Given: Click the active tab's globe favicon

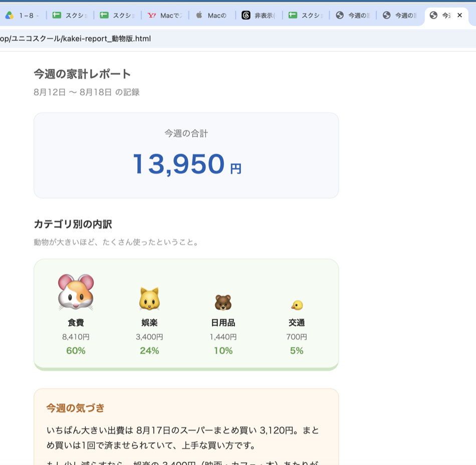Looking at the screenshot, I should [433, 15].
